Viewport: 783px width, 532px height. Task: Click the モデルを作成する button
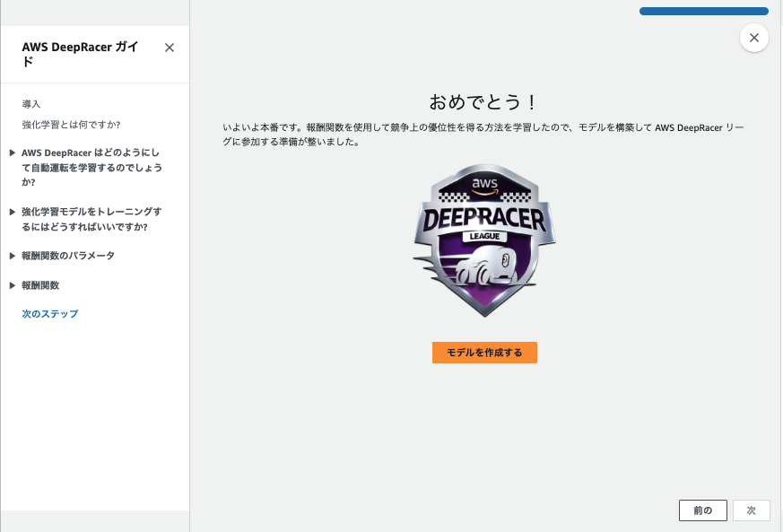click(x=484, y=353)
